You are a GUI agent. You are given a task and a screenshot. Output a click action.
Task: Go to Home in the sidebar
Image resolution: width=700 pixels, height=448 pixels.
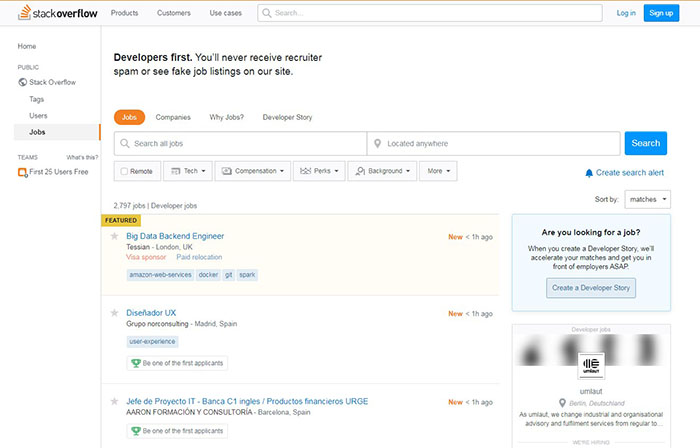click(x=27, y=46)
